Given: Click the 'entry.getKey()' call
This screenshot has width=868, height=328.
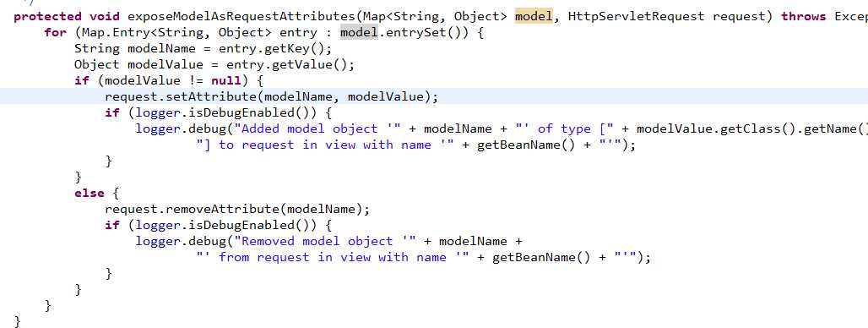Looking at the screenshot, I should [x=272, y=49].
